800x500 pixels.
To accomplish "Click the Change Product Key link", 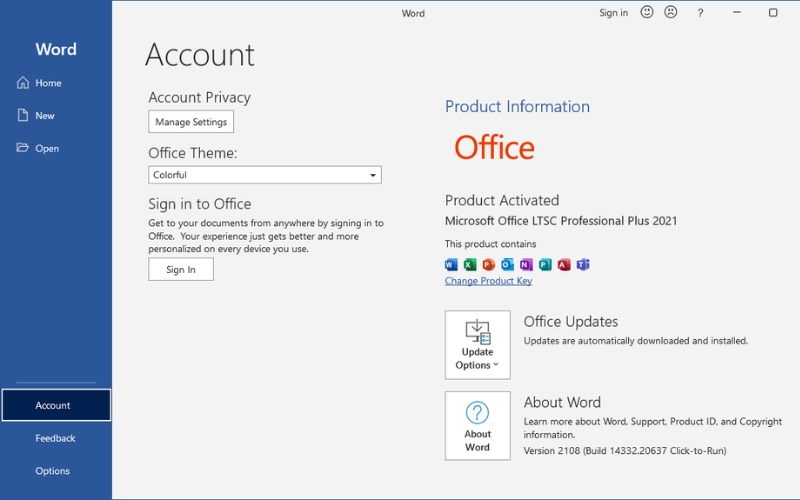I will coord(488,281).
